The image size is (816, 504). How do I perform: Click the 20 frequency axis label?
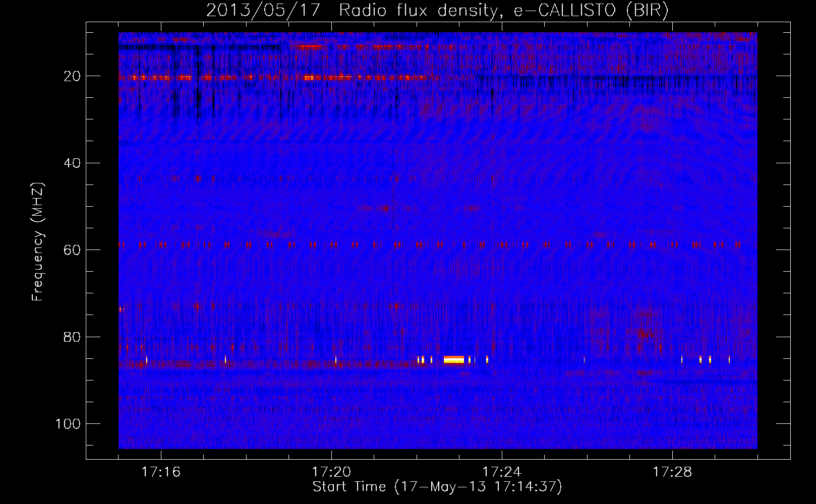73,76
